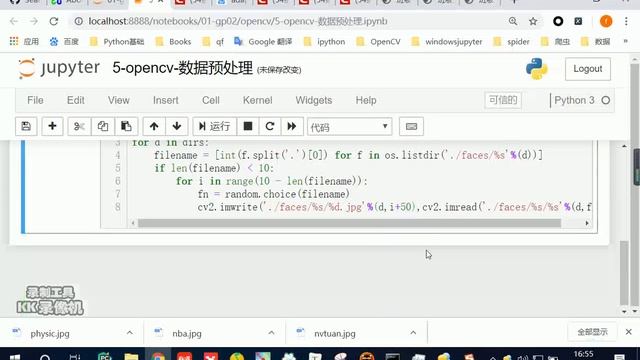
Task: Open nvtuan.jpg download options chevron
Action: 413,333
